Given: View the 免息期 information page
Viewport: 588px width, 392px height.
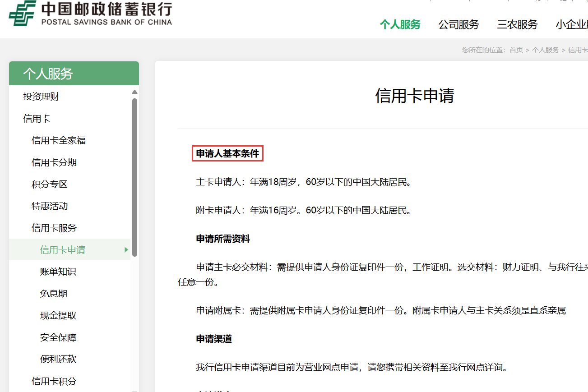Looking at the screenshot, I should [x=53, y=293].
